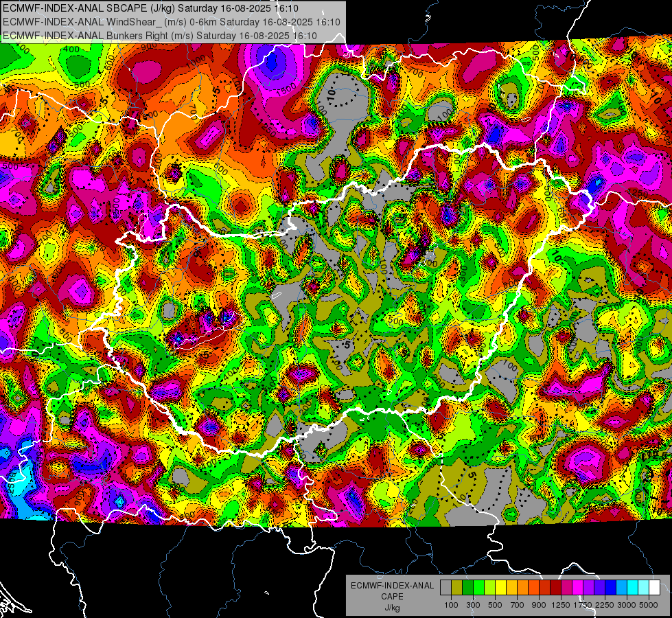Screen dimensions: 672x618
Task: Click the J/kg unit label in the legend
Action: [392, 608]
